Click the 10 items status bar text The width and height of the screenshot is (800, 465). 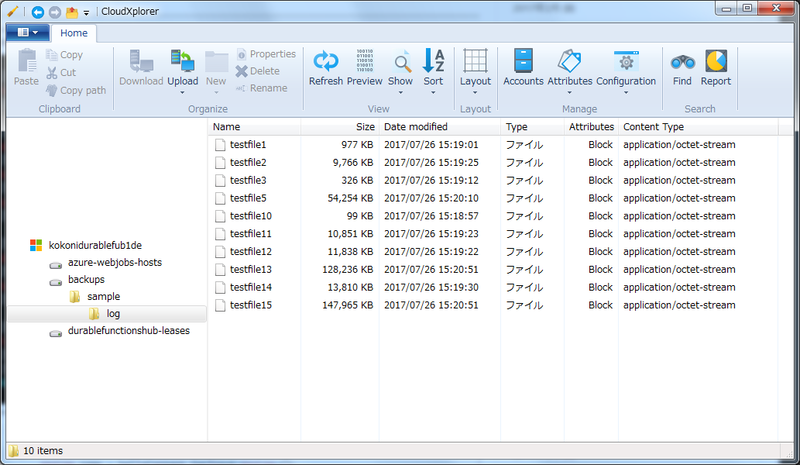(x=43, y=451)
